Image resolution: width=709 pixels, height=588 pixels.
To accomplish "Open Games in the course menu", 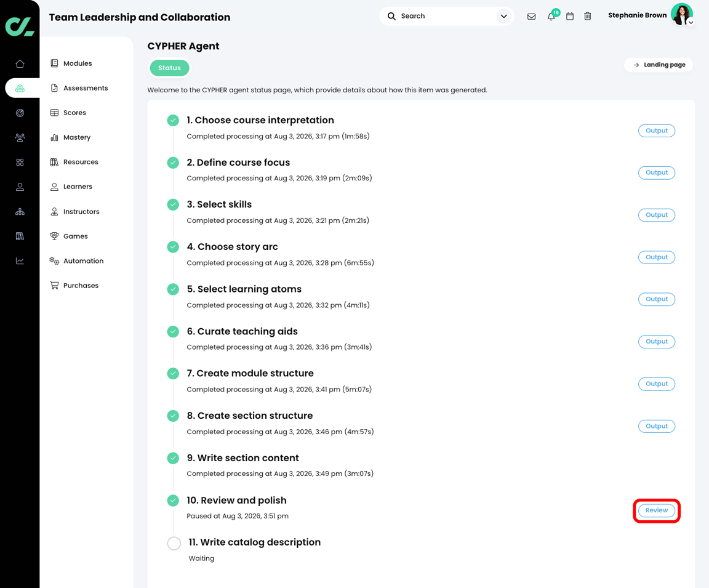I will click(69, 236).
